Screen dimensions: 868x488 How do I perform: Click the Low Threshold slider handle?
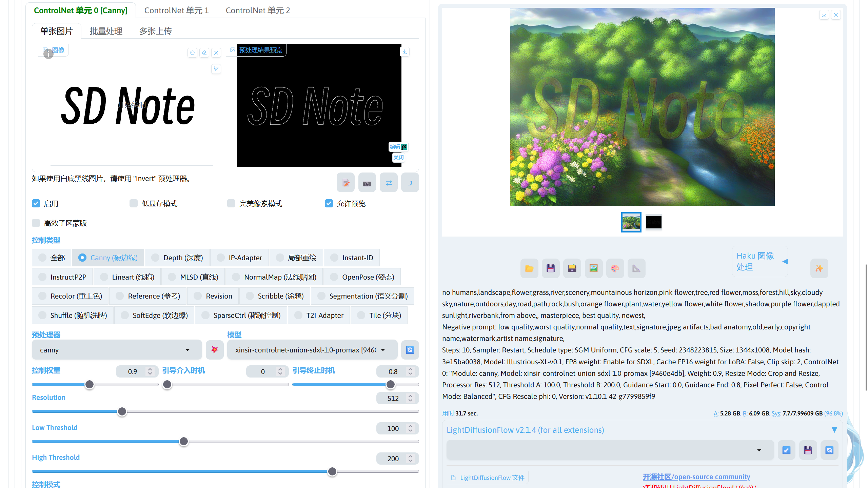[183, 441]
